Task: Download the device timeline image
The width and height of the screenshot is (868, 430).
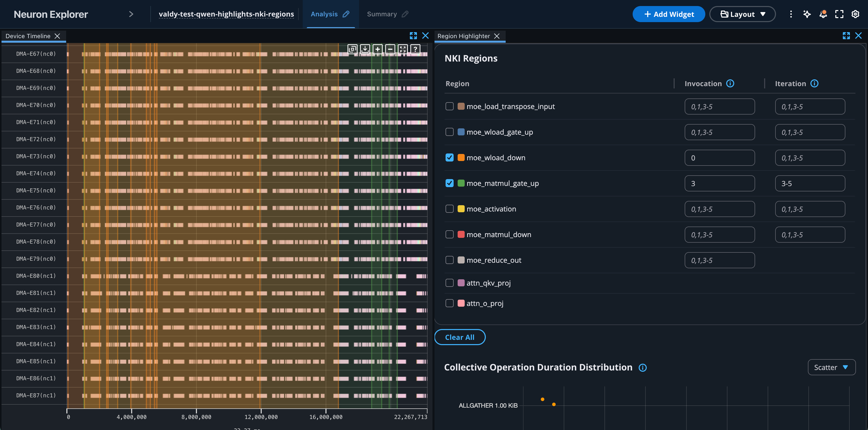Action: pos(365,49)
